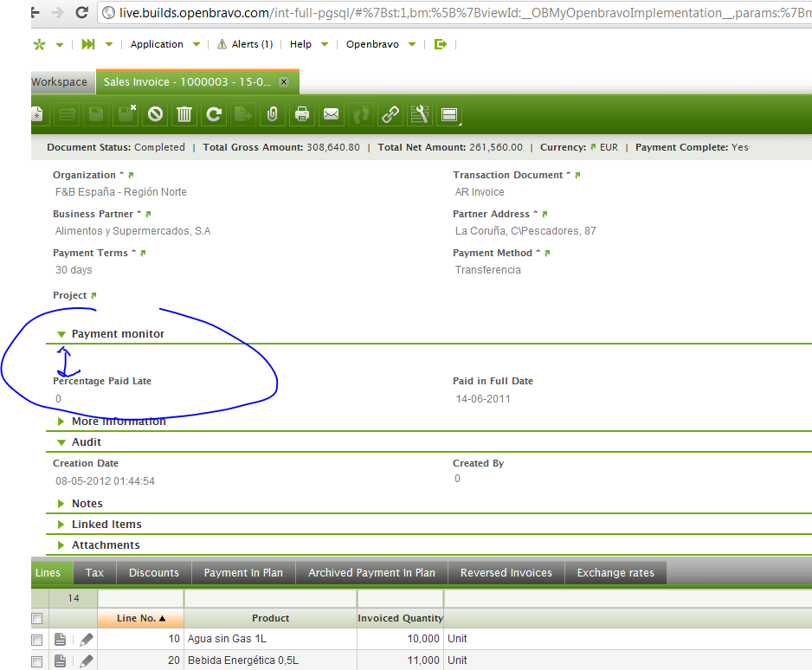Open form view icon for line 20

click(61, 660)
